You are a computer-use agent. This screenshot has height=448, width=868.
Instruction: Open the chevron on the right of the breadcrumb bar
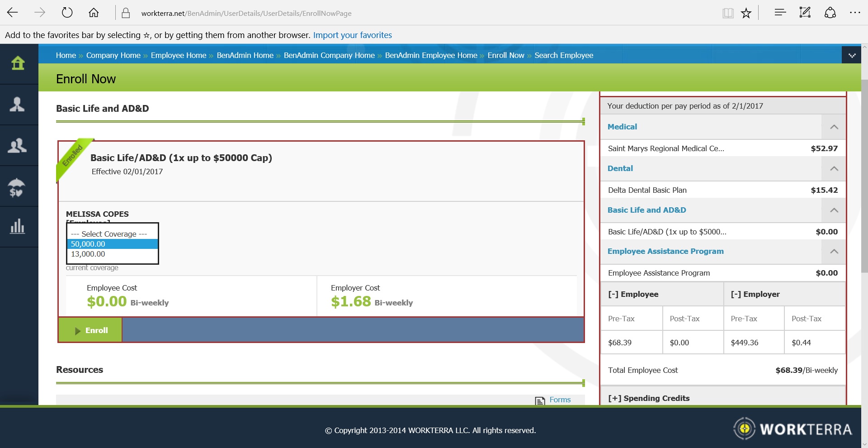tap(852, 55)
